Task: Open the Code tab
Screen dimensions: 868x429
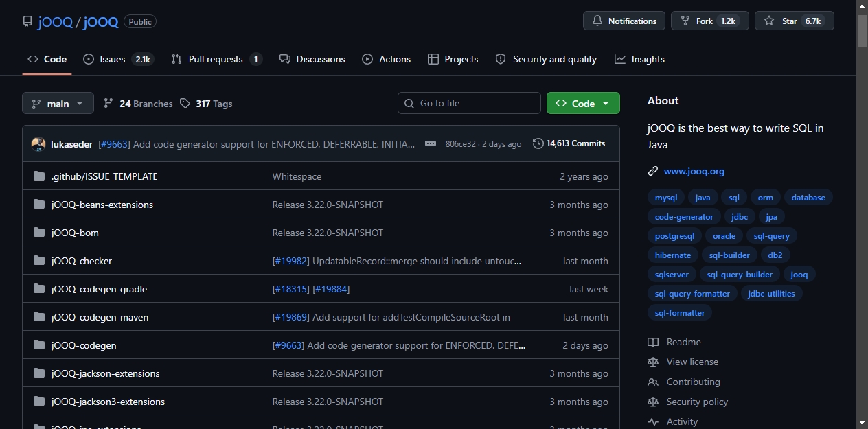Action: click(47, 59)
